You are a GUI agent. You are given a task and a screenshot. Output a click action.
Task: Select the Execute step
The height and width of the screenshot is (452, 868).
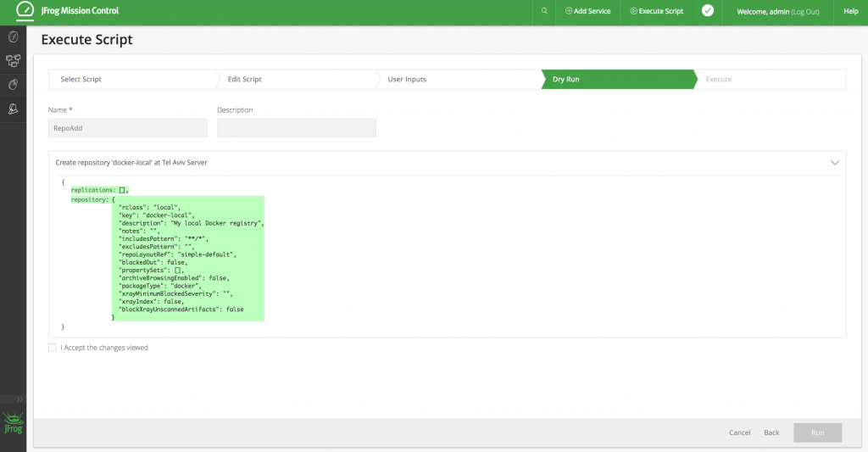[771, 79]
